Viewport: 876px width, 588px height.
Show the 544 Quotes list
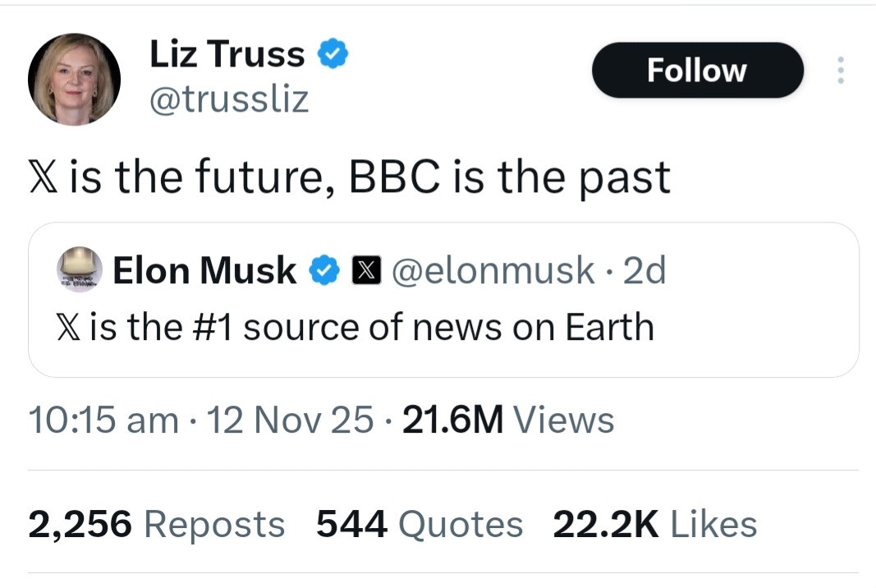(x=420, y=525)
